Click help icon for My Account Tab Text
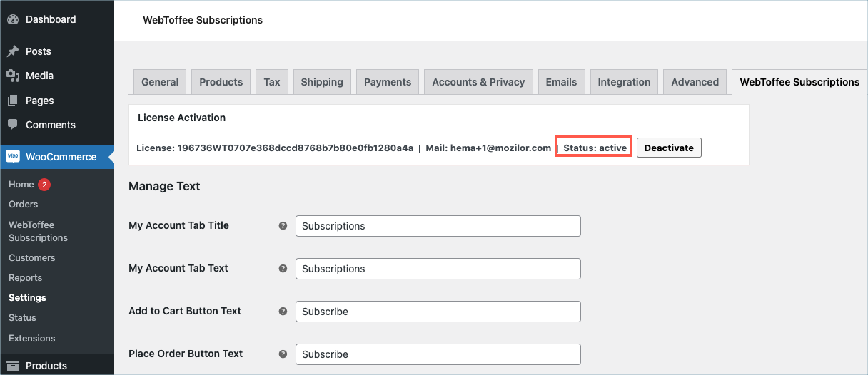Image resolution: width=868 pixels, height=375 pixels. coord(283,269)
